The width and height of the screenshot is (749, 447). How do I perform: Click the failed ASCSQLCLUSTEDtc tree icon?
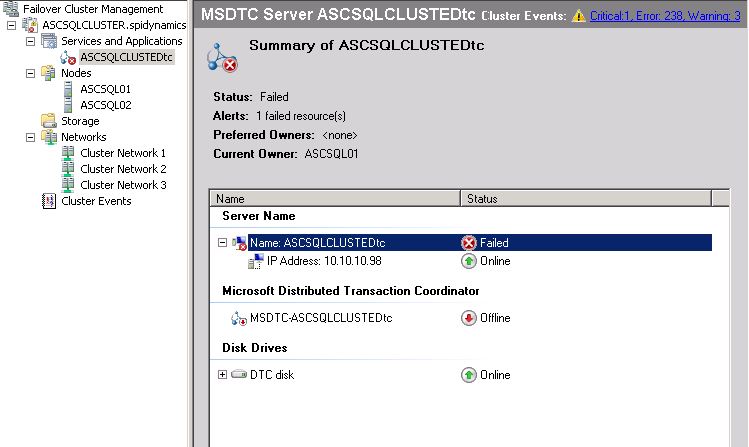click(x=68, y=57)
